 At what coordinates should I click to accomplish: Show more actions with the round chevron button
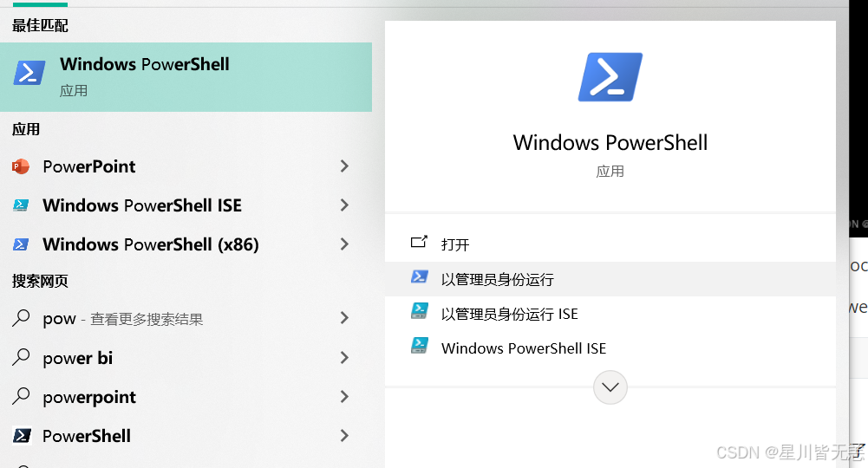610,387
